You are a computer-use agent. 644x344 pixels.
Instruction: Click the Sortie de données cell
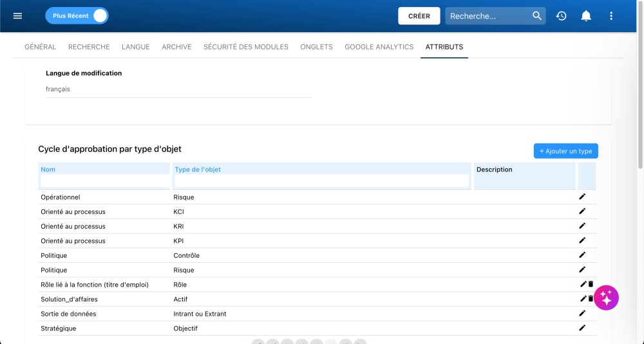(x=68, y=314)
